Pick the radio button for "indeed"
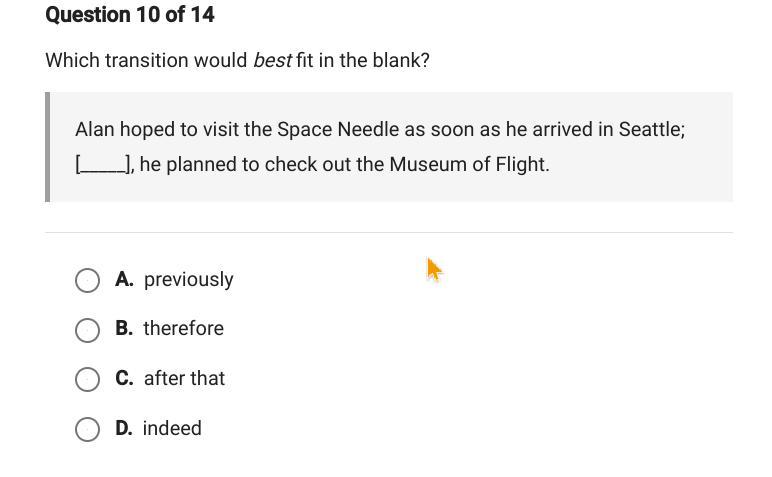The width and height of the screenshot is (772, 477). click(x=87, y=429)
